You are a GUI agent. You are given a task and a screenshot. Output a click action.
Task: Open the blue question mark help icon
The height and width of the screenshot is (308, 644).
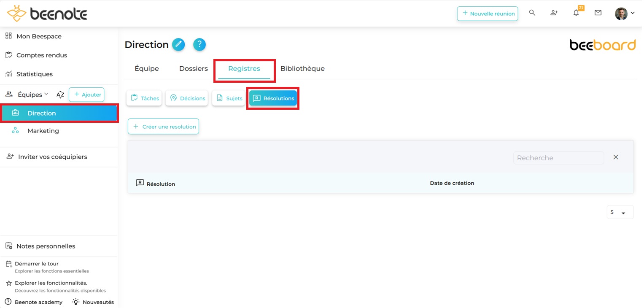[x=199, y=44]
